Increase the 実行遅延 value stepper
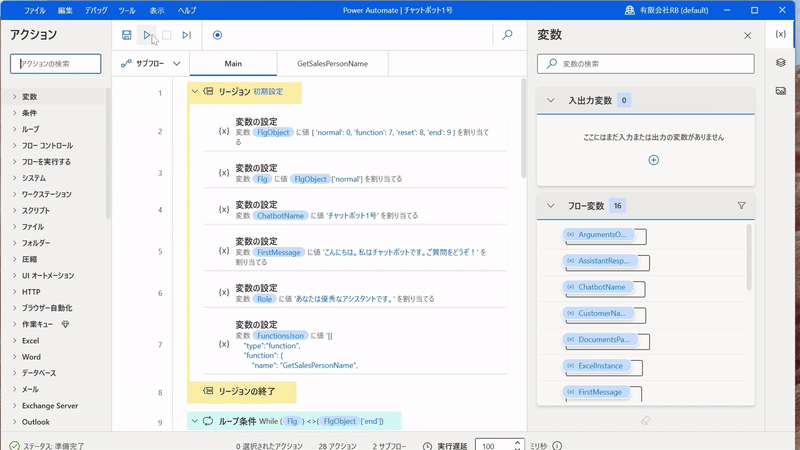The image size is (800, 450). [517, 442]
